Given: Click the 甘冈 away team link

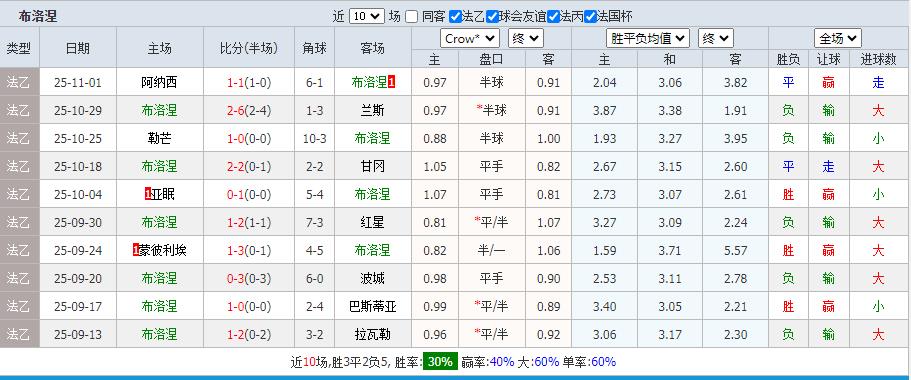Looking at the screenshot, I should click(x=372, y=166).
